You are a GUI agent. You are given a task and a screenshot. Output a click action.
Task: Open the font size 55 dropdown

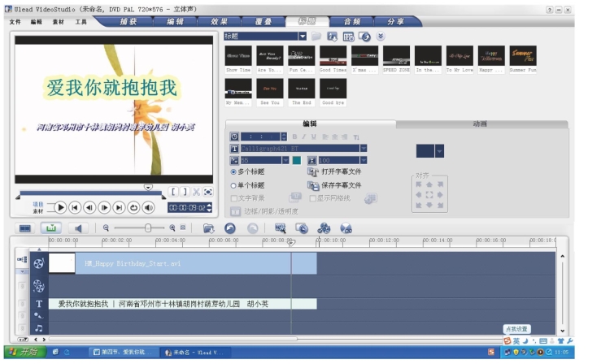click(x=285, y=161)
